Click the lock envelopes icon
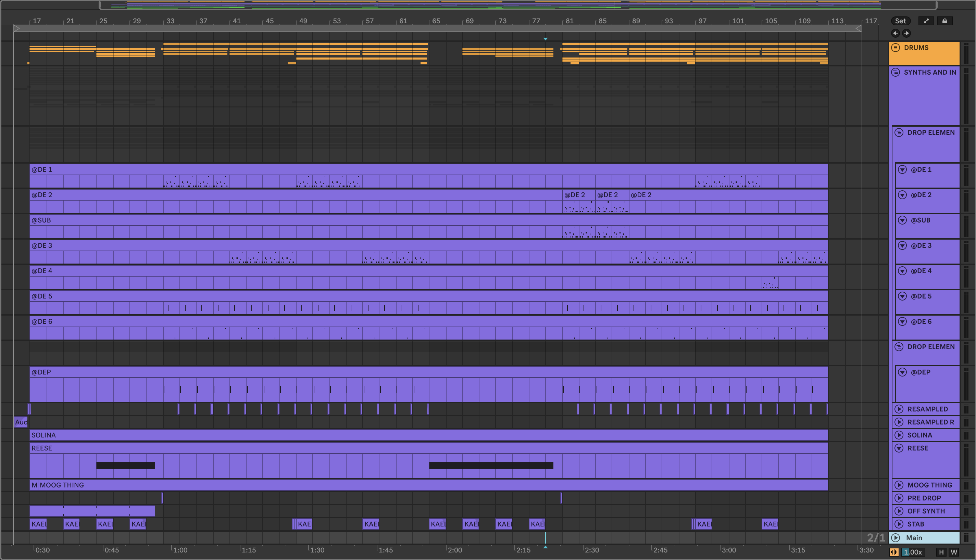 [944, 21]
